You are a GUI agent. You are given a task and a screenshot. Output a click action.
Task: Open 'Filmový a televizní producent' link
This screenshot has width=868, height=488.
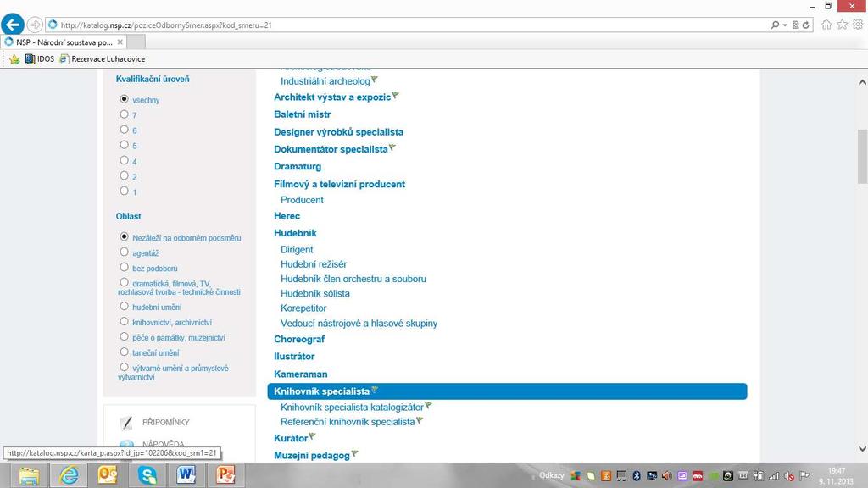pos(339,184)
